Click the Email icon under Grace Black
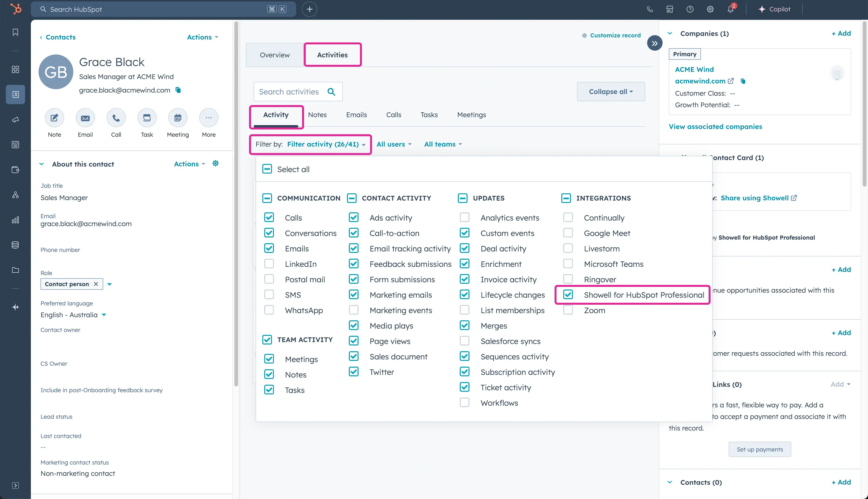Screen dimensions: 868x499 tap(85, 118)
